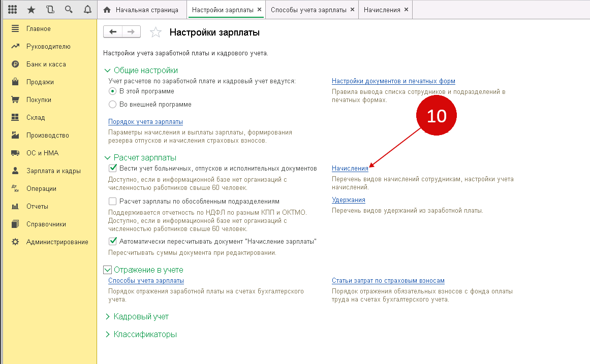The height and width of the screenshot is (364, 590).
Task: Open the History icon in top toolbar
Action: [x=50, y=10]
